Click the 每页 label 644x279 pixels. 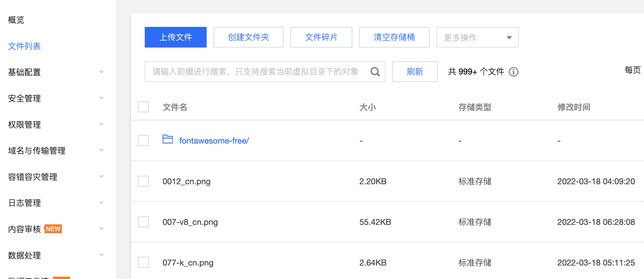tap(632, 70)
